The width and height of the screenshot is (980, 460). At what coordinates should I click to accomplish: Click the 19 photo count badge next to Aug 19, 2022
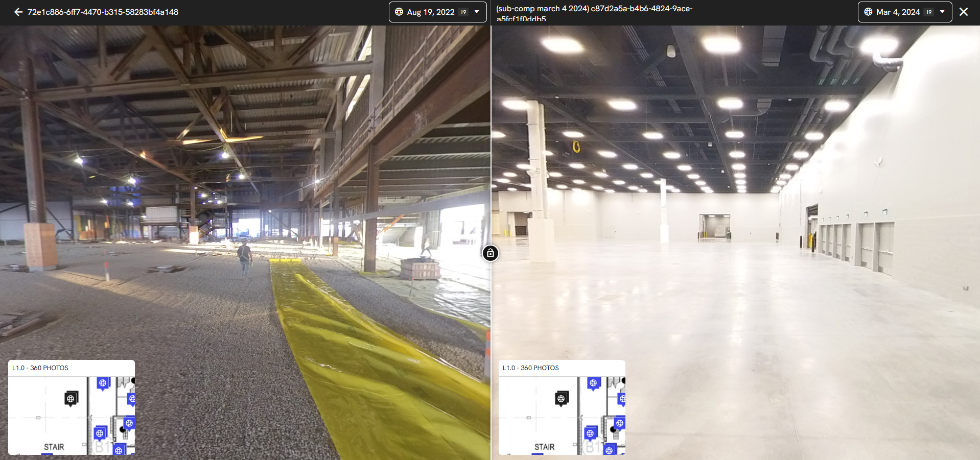463,12
